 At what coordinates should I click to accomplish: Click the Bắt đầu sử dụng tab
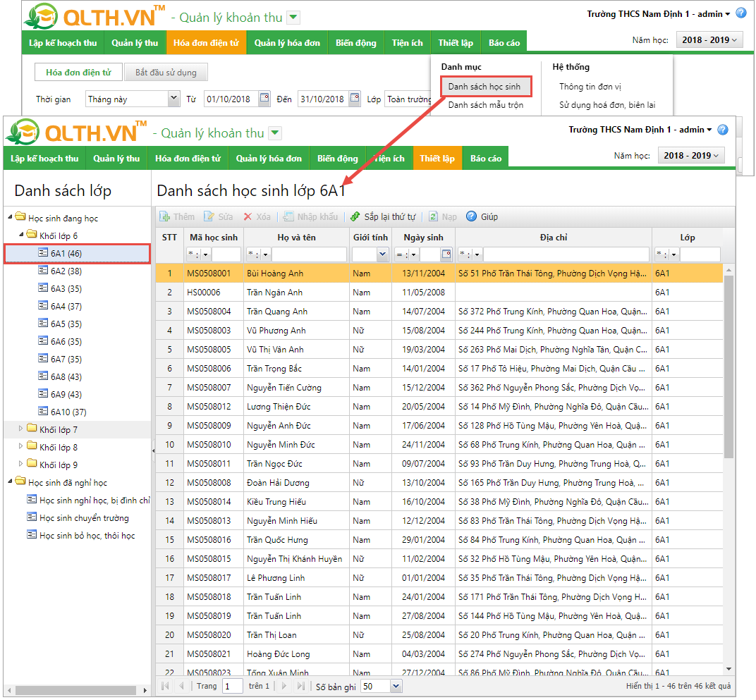click(166, 73)
